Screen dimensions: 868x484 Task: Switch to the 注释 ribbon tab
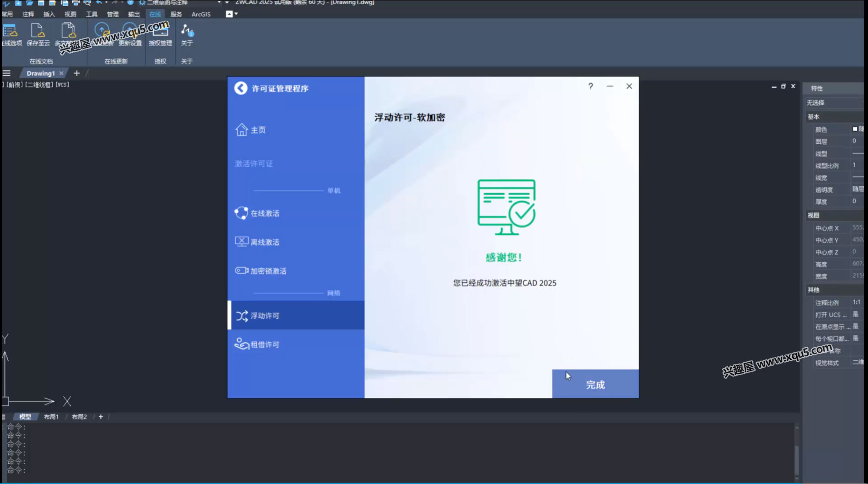pyautogui.click(x=28, y=14)
